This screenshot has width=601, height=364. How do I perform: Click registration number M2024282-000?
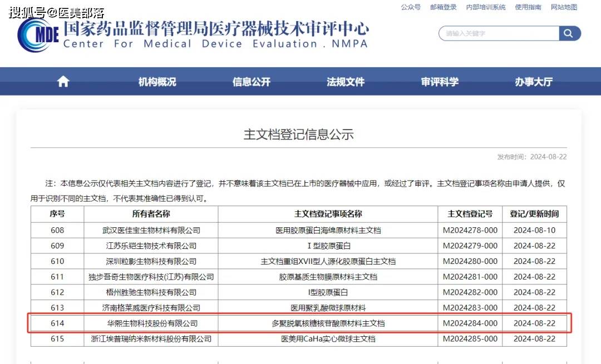point(470,292)
